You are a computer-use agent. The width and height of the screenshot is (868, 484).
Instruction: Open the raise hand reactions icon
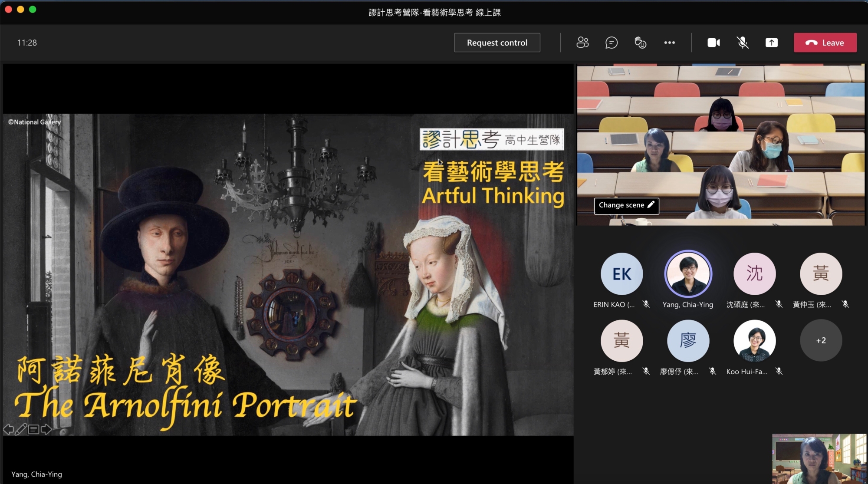641,43
